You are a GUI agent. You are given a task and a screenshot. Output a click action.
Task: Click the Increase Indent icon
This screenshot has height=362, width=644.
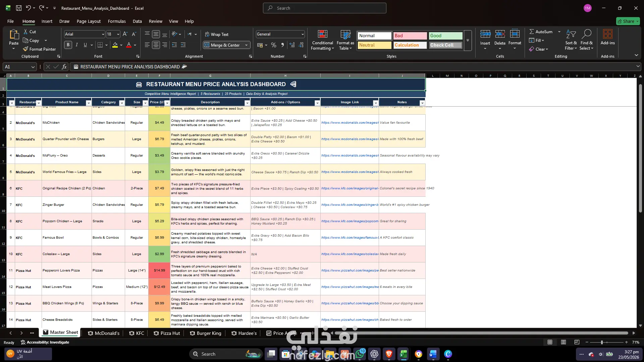pyautogui.click(x=183, y=45)
